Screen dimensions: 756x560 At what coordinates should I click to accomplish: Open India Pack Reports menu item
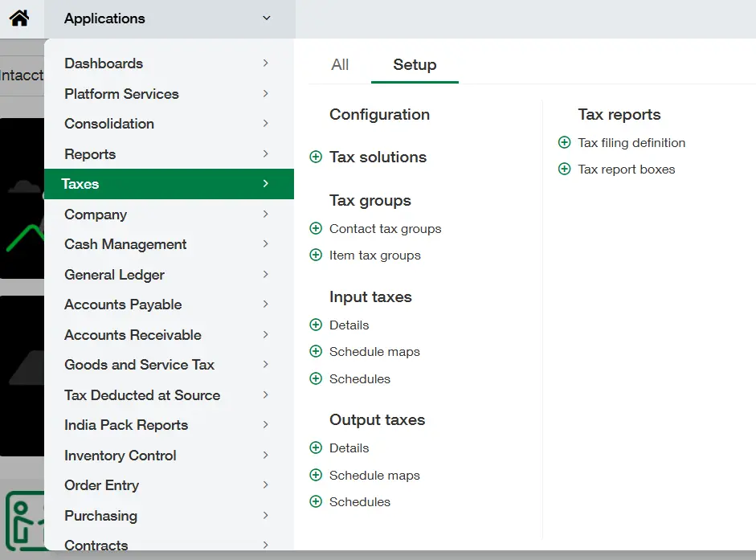pos(170,425)
